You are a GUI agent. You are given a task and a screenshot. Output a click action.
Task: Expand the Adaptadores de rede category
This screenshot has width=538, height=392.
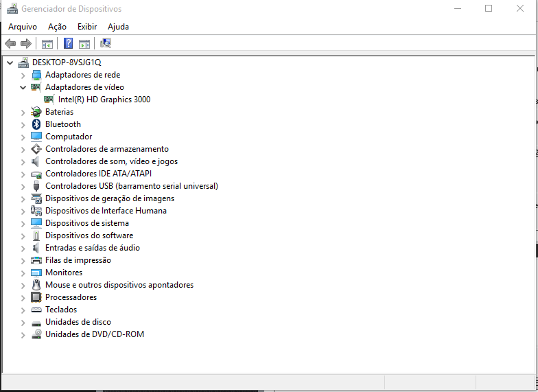[x=23, y=75]
